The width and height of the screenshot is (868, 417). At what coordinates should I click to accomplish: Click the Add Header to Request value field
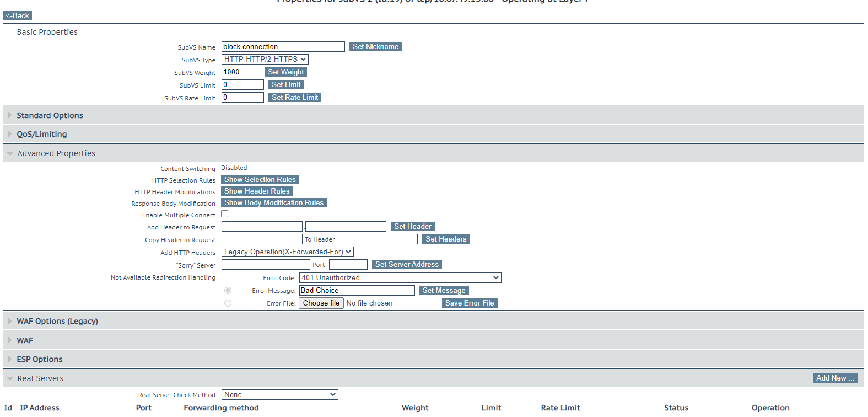[x=346, y=227]
